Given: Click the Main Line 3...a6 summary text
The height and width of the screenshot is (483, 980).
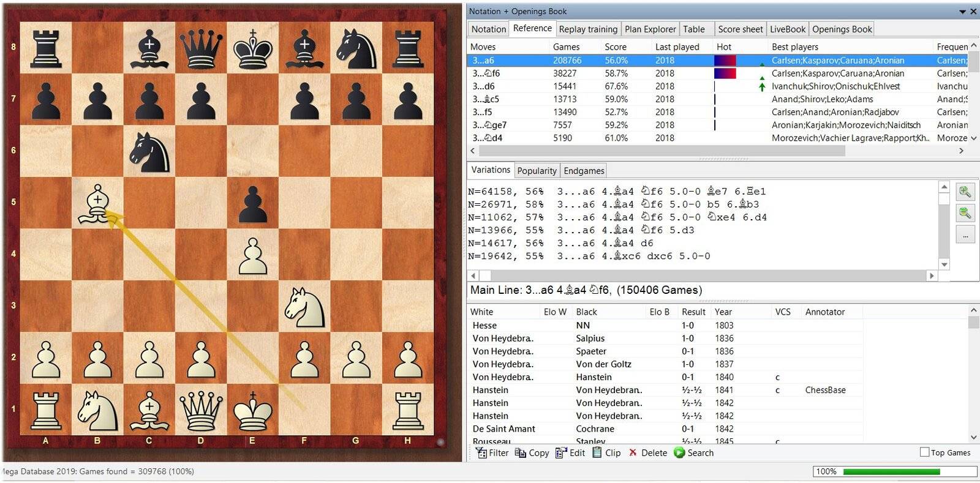Looking at the screenshot, I should pos(586,290).
